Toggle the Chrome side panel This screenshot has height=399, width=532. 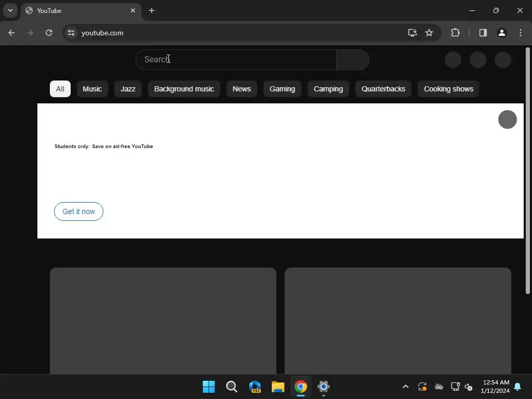point(483,33)
